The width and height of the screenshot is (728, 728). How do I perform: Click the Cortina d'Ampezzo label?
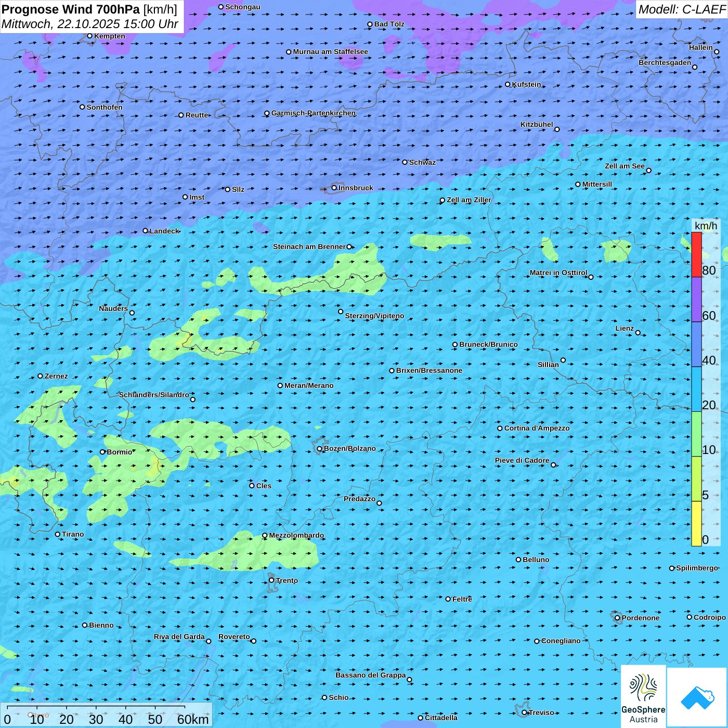pyautogui.click(x=537, y=428)
